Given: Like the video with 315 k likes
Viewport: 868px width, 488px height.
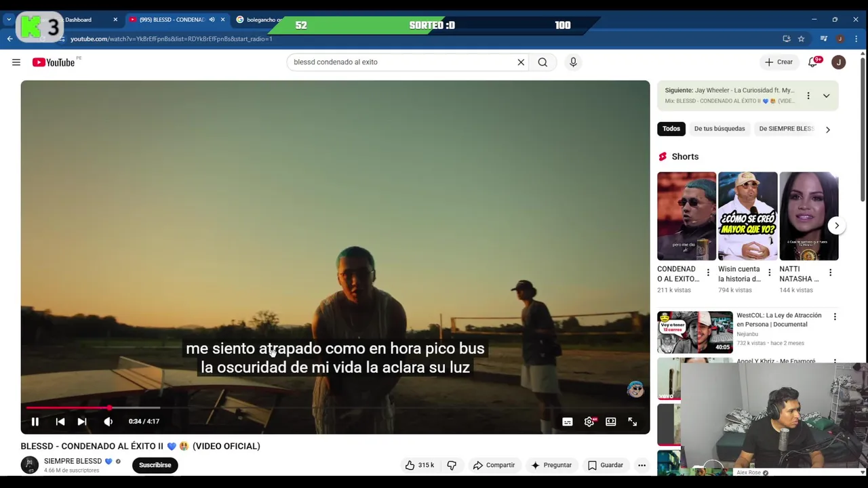Looking at the screenshot, I should click(x=420, y=465).
